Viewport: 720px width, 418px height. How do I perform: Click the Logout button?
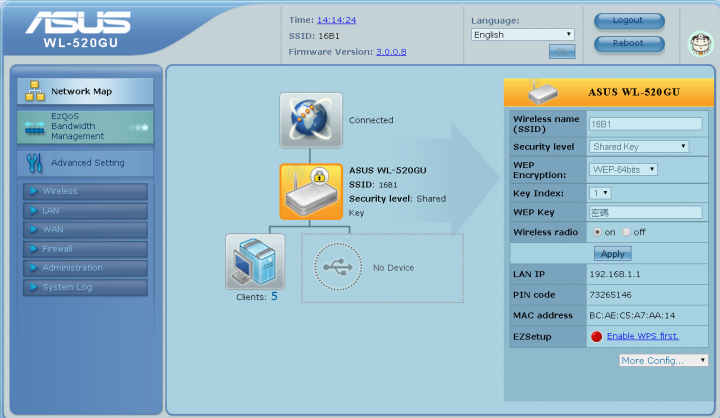click(629, 21)
